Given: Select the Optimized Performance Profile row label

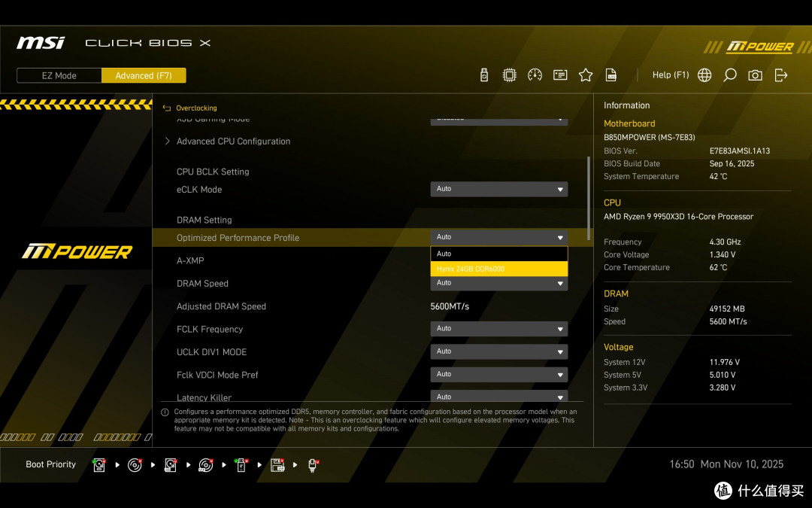Looking at the screenshot, I should click(x=238, y=237).
